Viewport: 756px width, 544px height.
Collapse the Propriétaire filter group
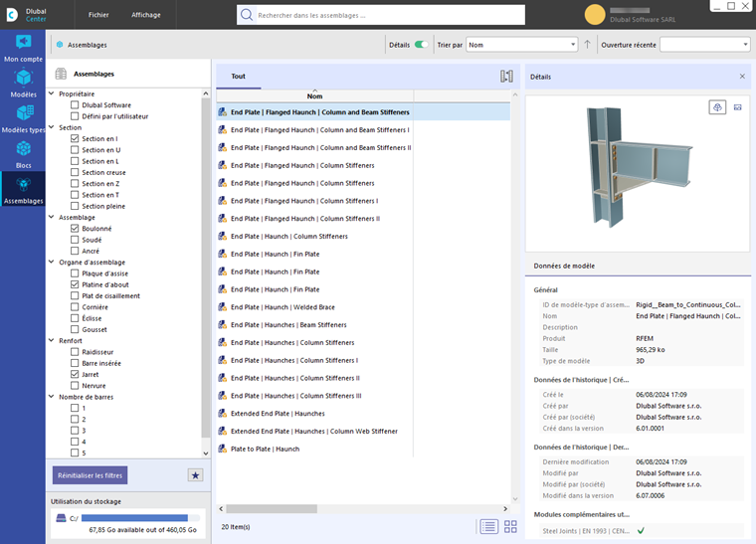tap(53, 93)
